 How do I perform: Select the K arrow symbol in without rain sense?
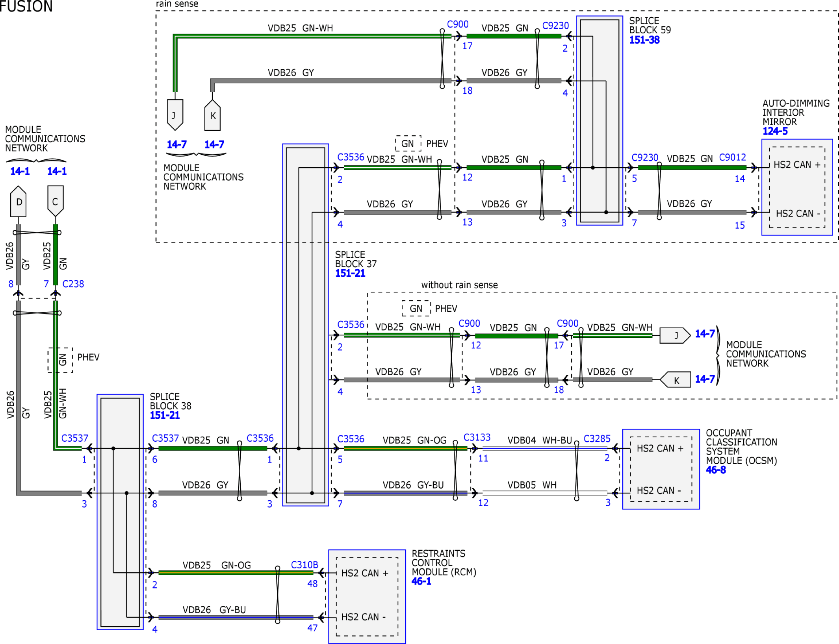coord(675,379)
